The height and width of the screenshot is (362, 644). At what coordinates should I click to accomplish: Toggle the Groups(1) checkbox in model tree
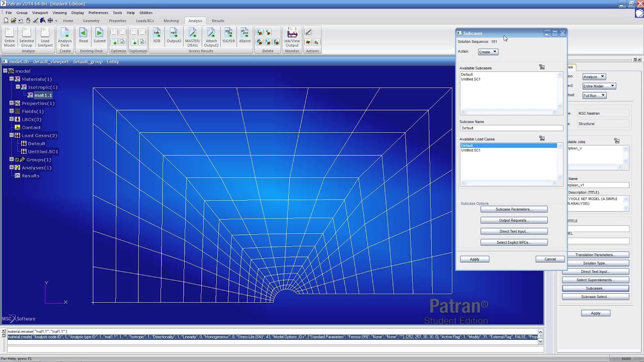[x=17, y=159]
